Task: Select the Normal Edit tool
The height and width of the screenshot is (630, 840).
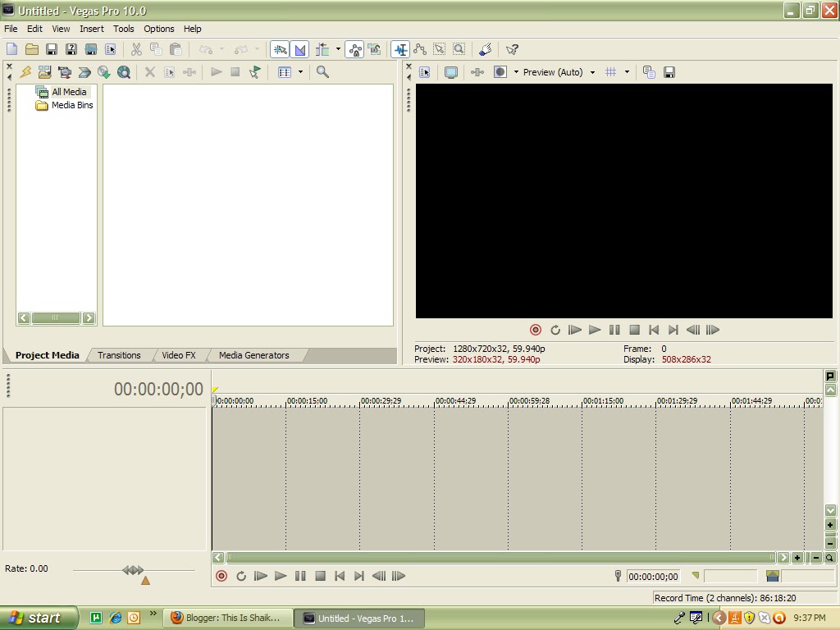Action: [x=400, y=50]
